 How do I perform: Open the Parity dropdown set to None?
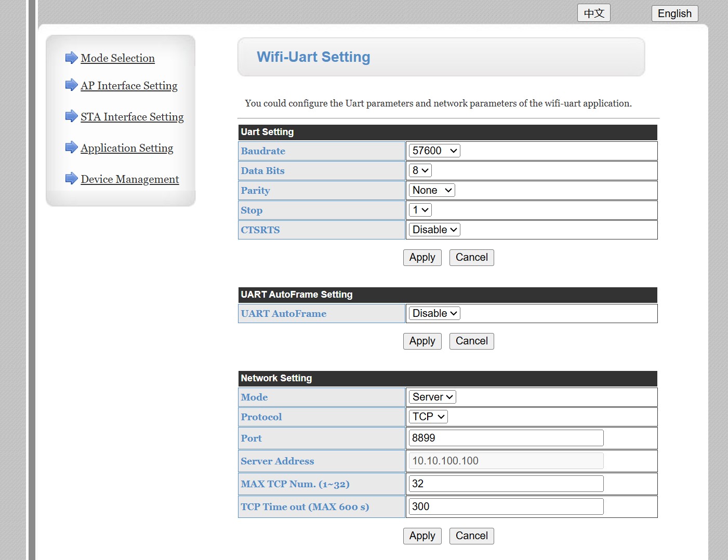point(431,190)
